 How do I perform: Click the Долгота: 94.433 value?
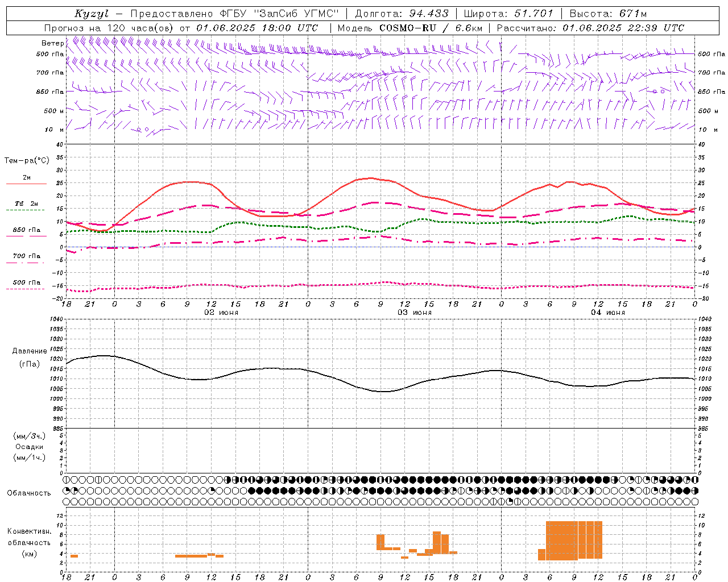tap(402, 14)
